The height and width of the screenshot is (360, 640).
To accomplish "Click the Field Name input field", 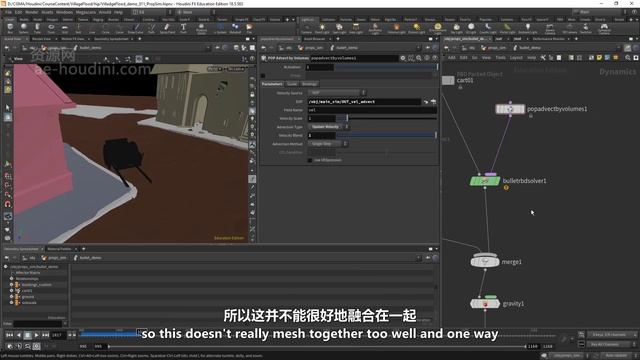I will click(x=372, y=110).
